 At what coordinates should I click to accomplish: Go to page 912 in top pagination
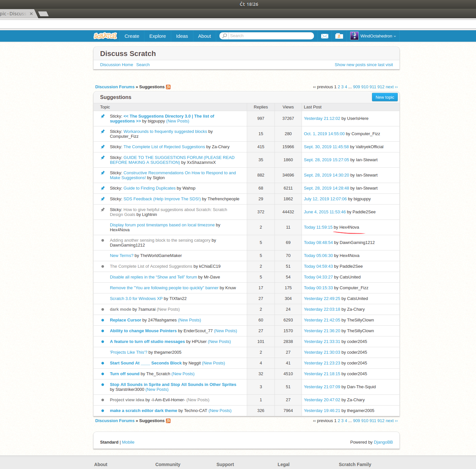click(x=381, y=87)
